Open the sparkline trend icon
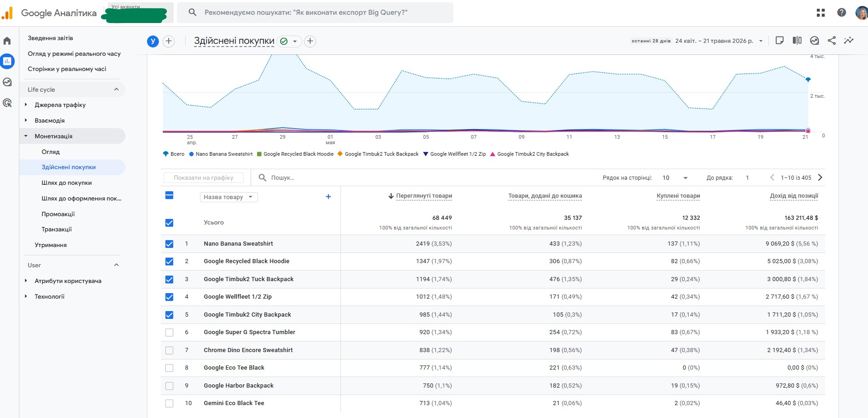This screenshot has width=868, height=418. [x=849, y=41]
